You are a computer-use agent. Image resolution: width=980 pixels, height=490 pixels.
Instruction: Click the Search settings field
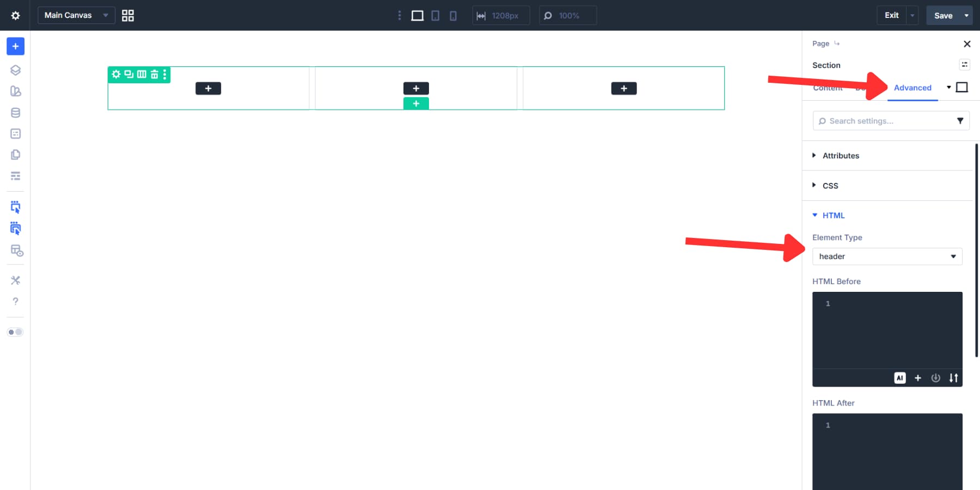(882, 120)
